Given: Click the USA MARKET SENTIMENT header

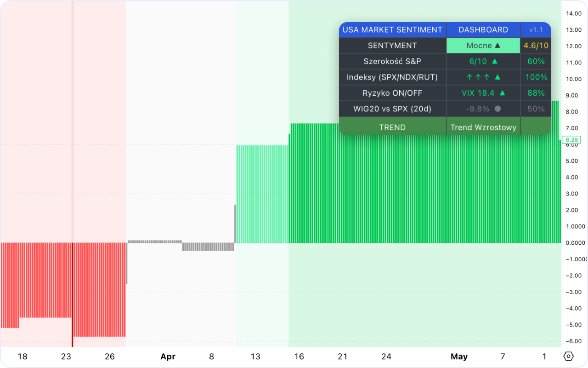Looking at the screenshot, I should point(392,29).
